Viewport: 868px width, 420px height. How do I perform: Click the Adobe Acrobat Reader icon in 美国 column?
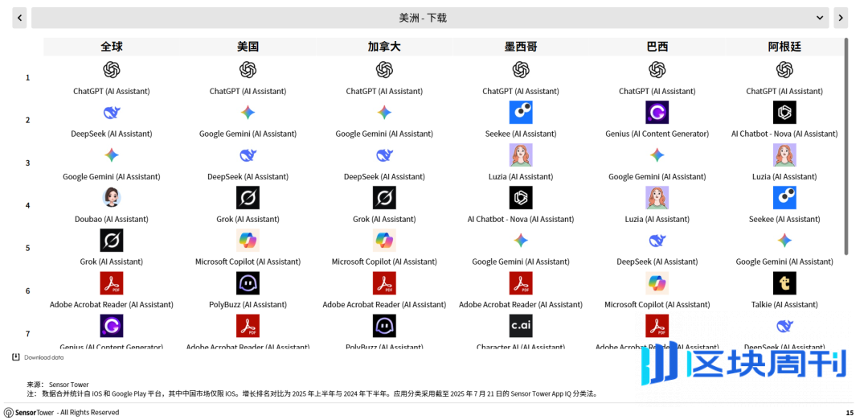pos(248,326)
